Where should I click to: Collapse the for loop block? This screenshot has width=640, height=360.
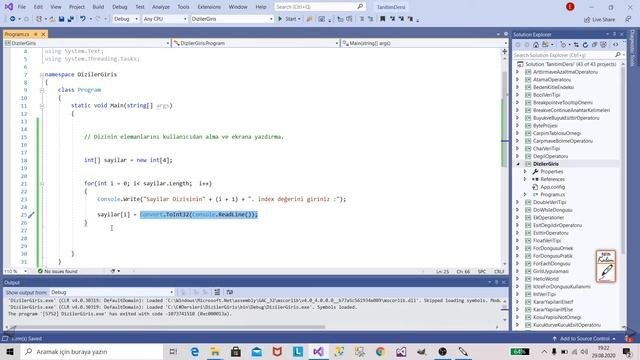(x=42, y=184)
